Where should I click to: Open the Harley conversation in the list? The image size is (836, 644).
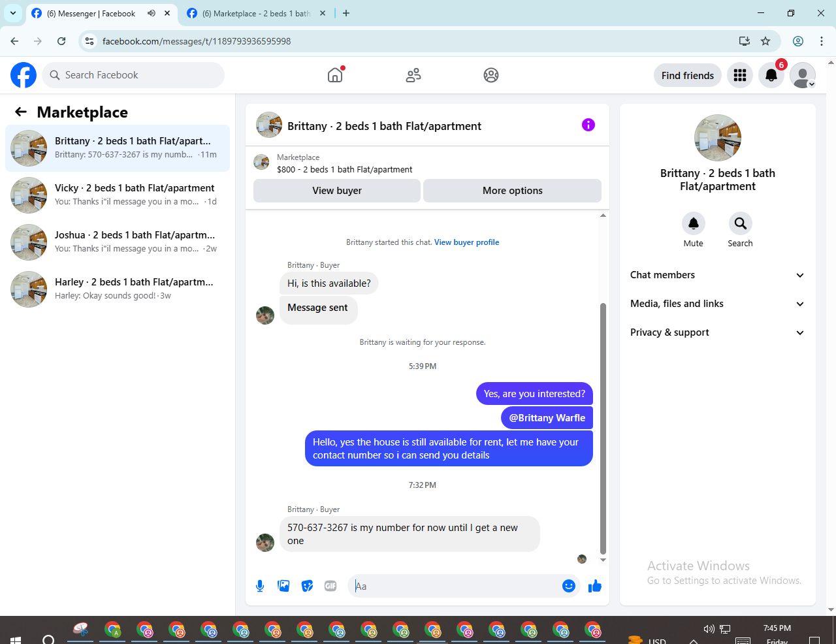coord(118,289)
